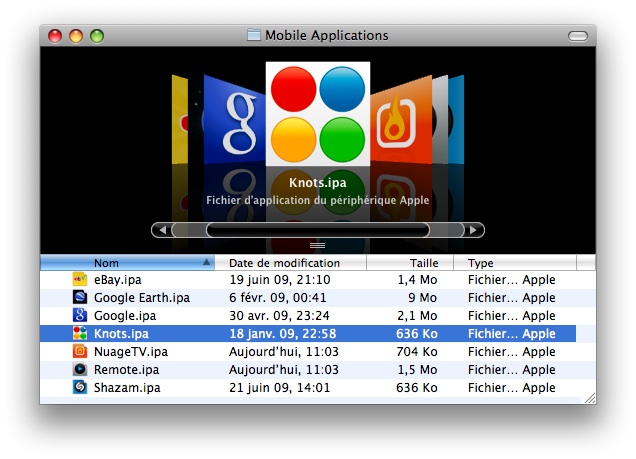Image resolution: width=636 pixels, height=459 pixels.
Task: Click the window resize corner grip
Action: tap(590, 398)
